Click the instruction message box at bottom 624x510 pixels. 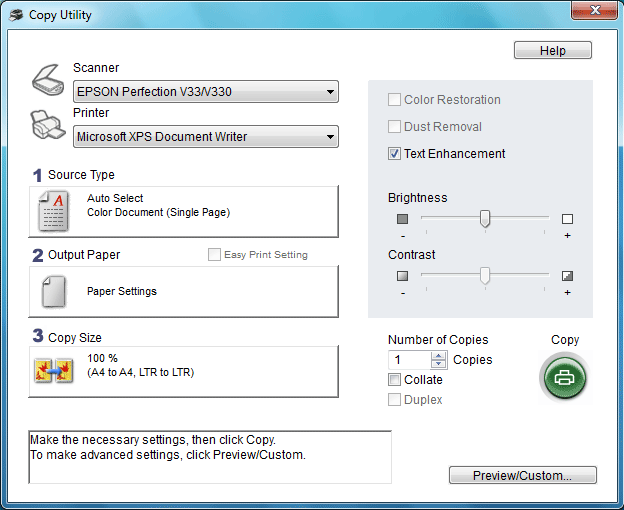coord(210,457)
